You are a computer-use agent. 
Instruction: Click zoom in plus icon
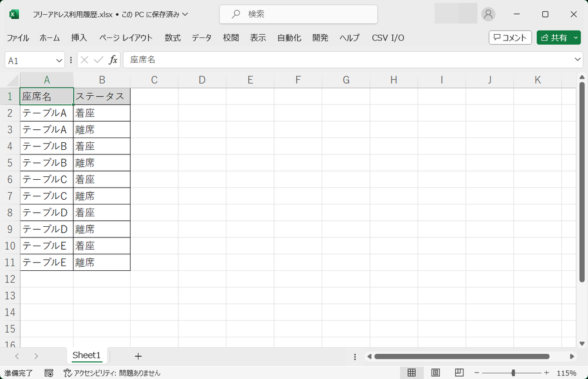[546, 373]
